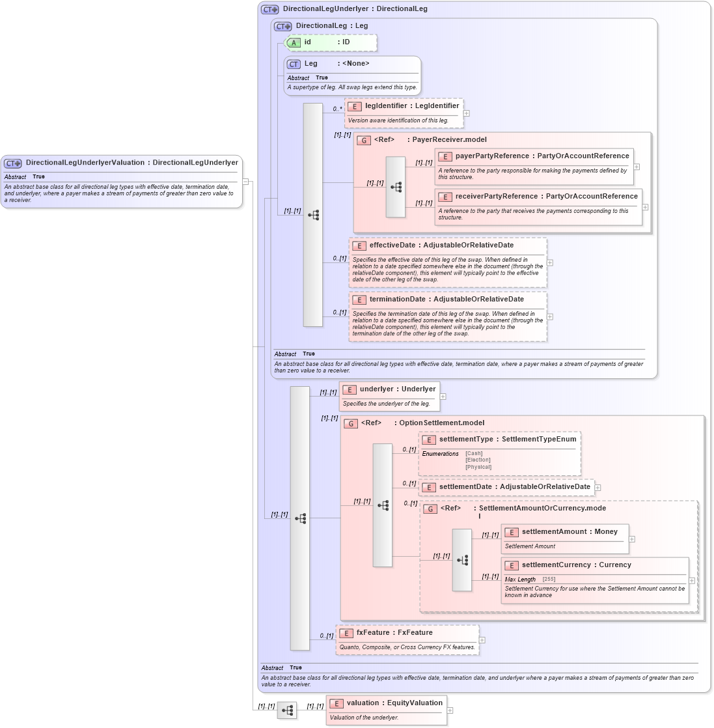Screen dimensions: 714x728
Task: Click sequence compositor inside PayerReceiver.model
Action: point(396,187)
